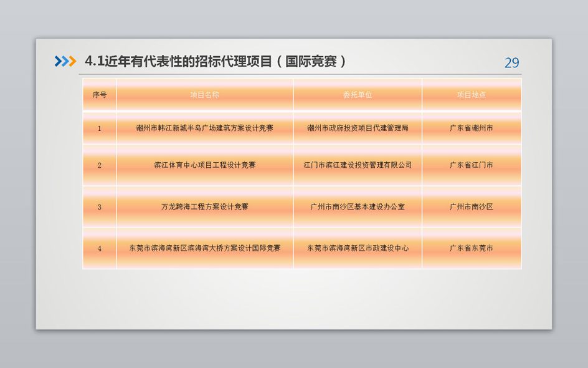Click the 江门市滨江建设投资管理有限公司 cell
This screenshot has width=588, height=368.
358,165
